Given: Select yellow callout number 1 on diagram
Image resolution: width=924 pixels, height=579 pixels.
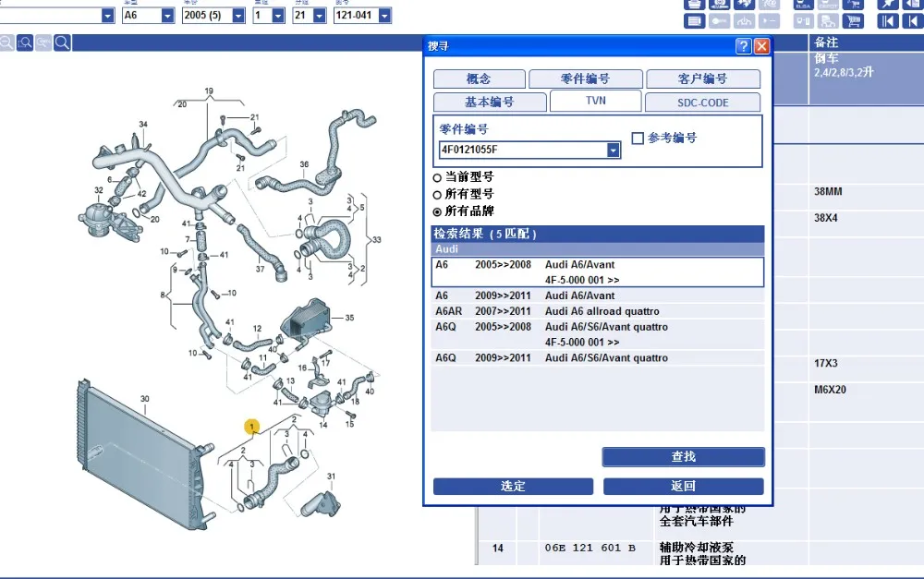Looking at the screenshot, I should [251, 427].
